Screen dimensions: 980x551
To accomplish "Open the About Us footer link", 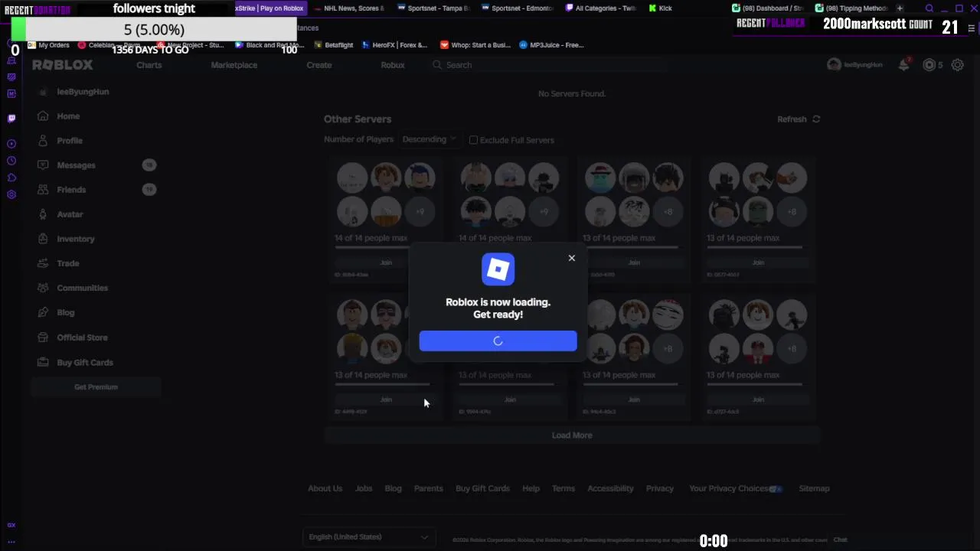I will tap(325, 488).
